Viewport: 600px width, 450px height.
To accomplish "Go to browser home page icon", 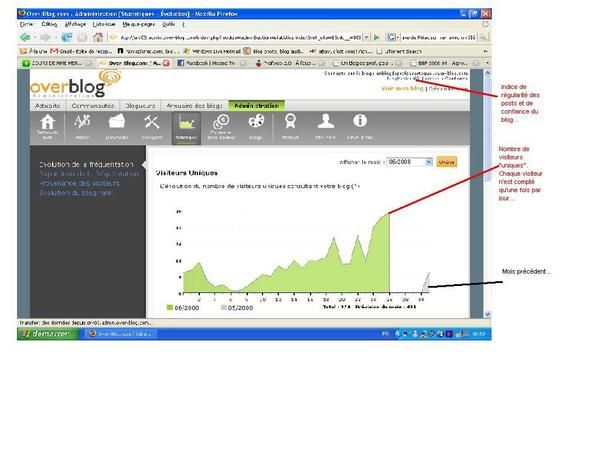I will pos(98,37).
